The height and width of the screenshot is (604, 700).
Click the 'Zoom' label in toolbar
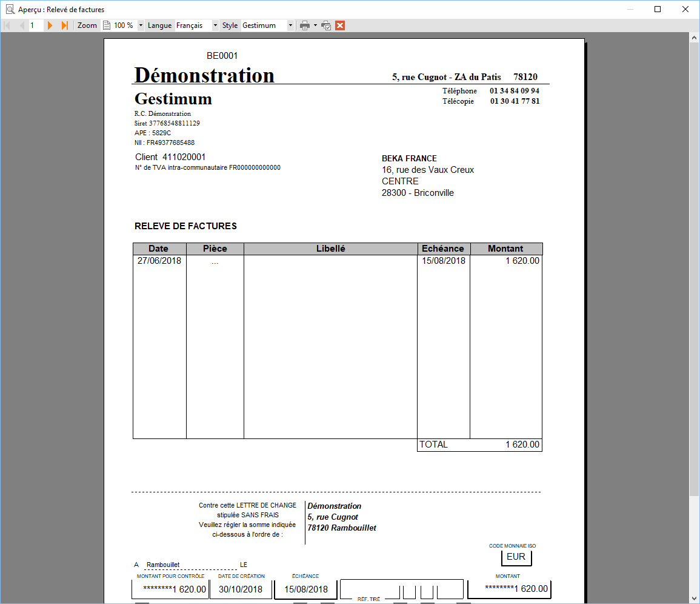[x=87, y=25]
